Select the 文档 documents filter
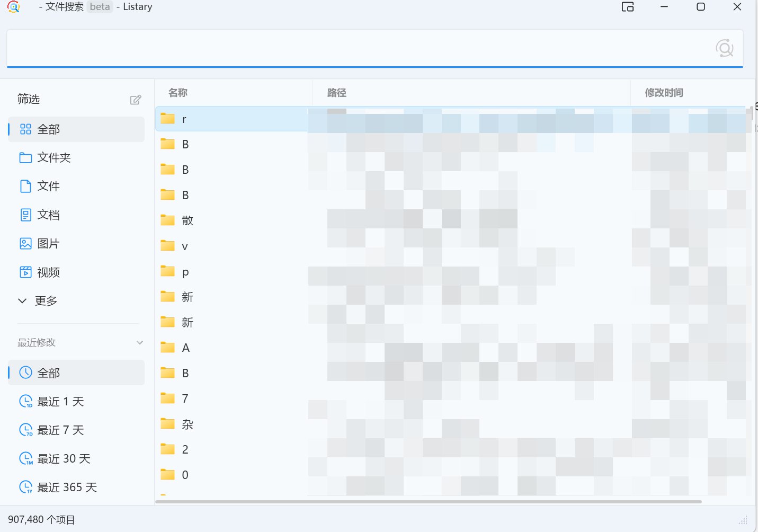This screenshot has width=758, height=532. (x=48, y=215)
